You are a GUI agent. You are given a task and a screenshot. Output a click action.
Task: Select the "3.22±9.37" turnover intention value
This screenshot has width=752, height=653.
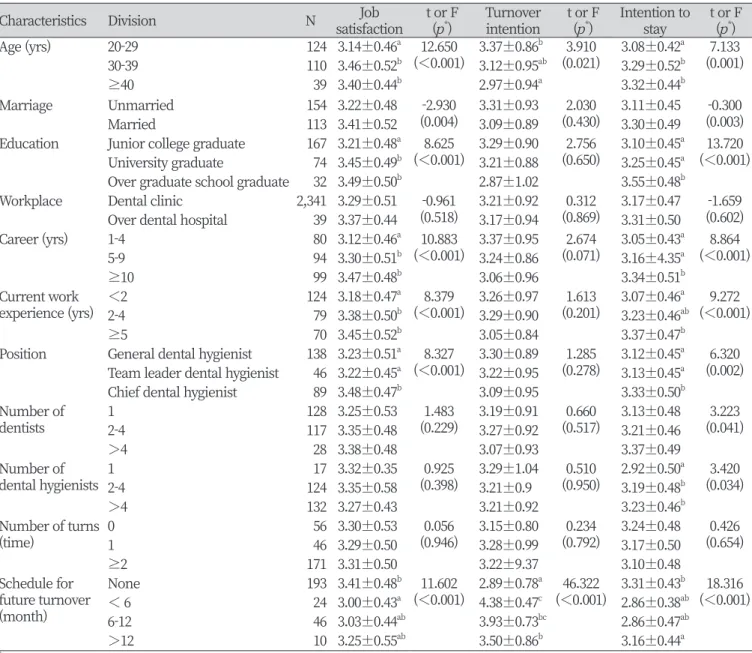[x=508, y=564]
